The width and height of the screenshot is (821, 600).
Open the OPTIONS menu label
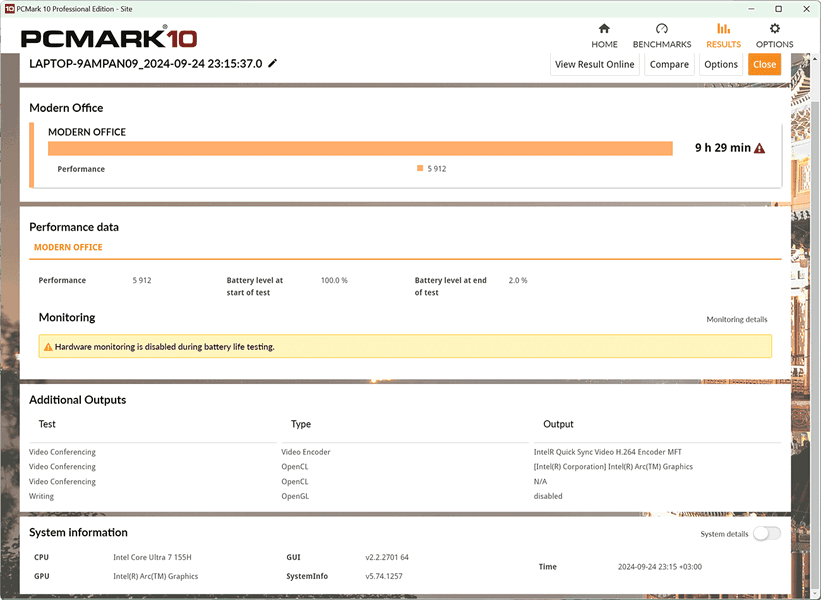774,45
